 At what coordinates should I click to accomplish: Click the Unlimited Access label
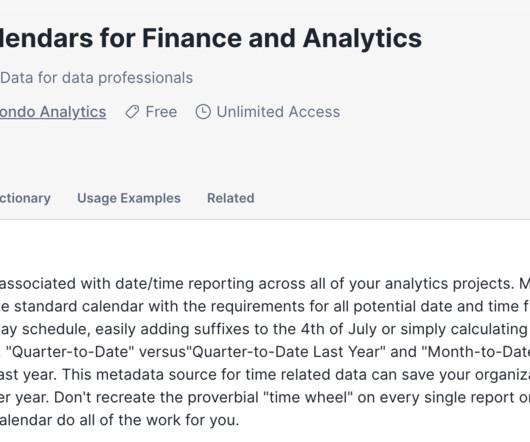click(278, 112)
